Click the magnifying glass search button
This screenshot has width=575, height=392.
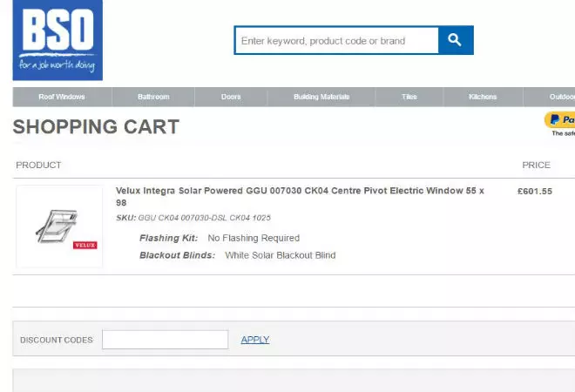click(456, 40)
